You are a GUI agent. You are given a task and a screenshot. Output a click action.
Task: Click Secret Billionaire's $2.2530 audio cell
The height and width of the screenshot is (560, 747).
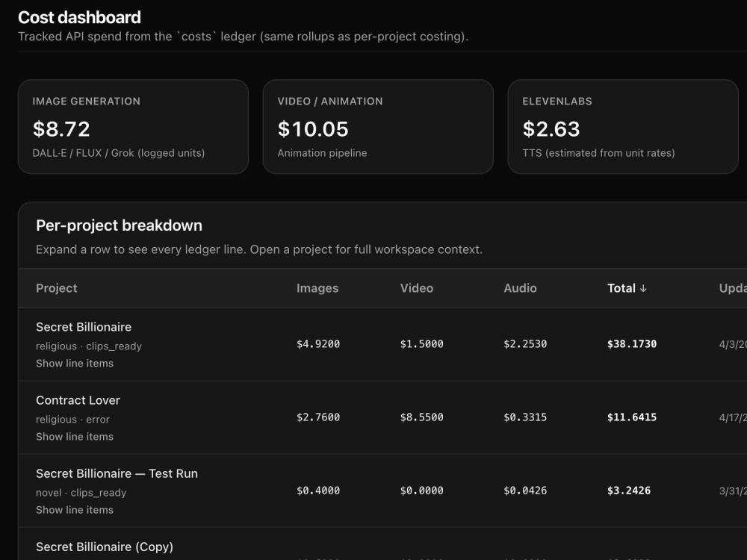point(525,343)
